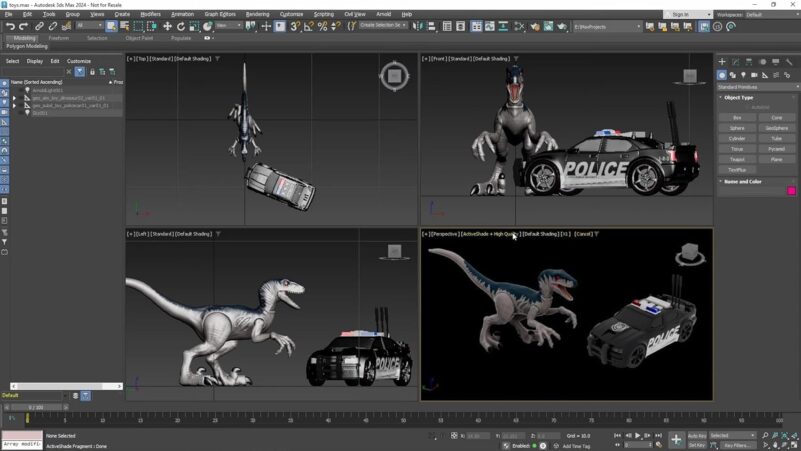This screenshot has height=451, width=801.
Task: Open the selection filter All dropdown
Action: point(89,26)
